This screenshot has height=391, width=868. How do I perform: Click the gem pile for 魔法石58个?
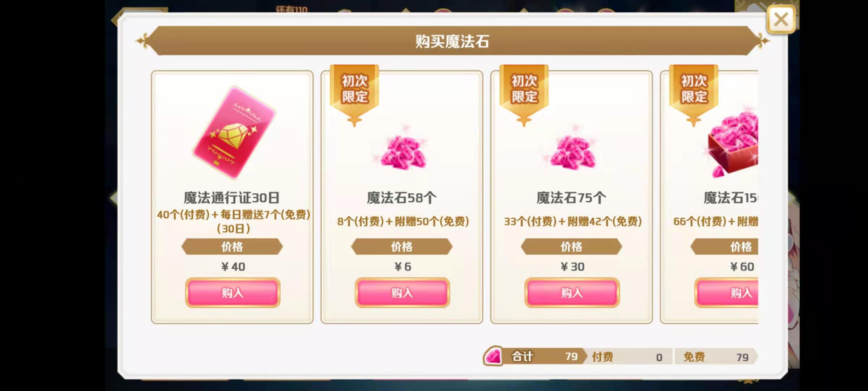pyautogui.click(x=402, y=151)
